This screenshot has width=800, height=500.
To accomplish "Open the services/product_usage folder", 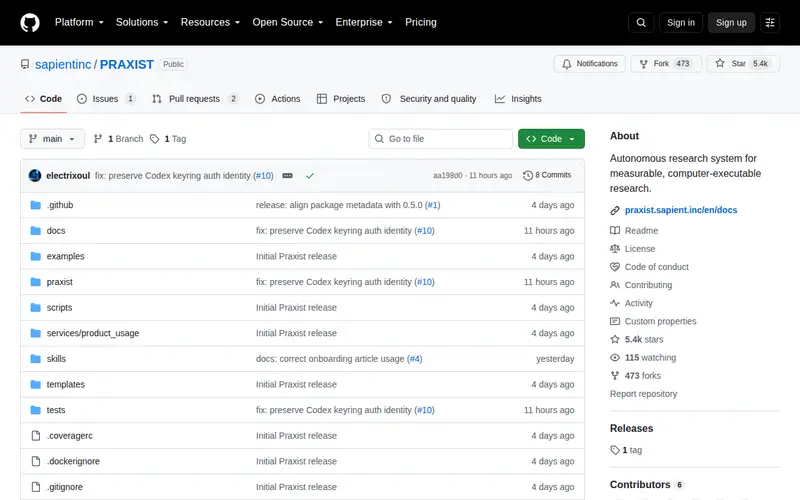I will (93, 333).
